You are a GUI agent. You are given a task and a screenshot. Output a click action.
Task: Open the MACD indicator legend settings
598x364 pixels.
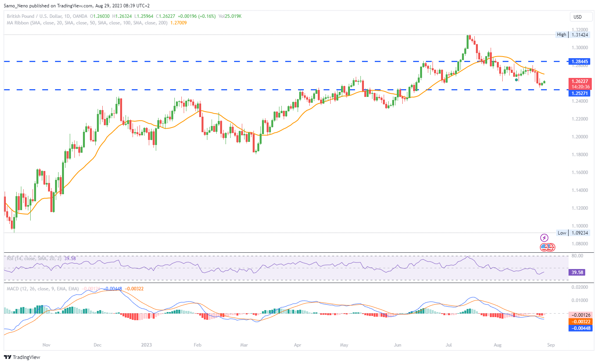pyautogui.click(x=43, y=289)
